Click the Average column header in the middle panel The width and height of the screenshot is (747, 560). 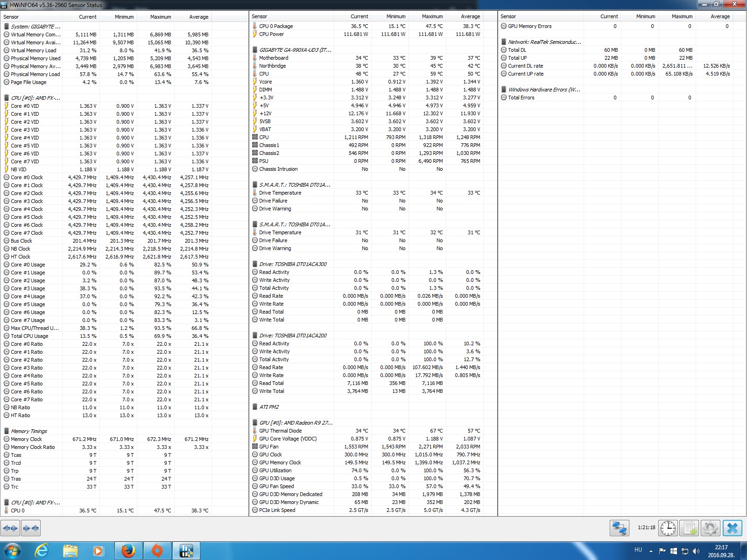pos(465,16)
